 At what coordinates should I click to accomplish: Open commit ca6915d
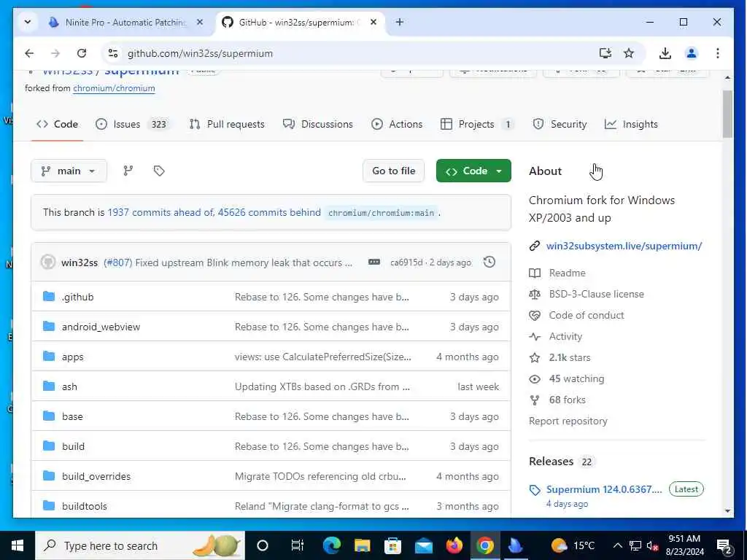[x=406, y=262]
